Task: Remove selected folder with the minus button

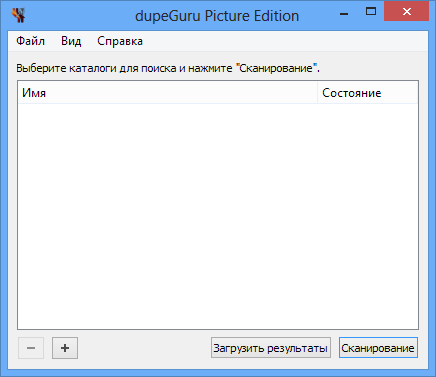Action: [31, 348]
